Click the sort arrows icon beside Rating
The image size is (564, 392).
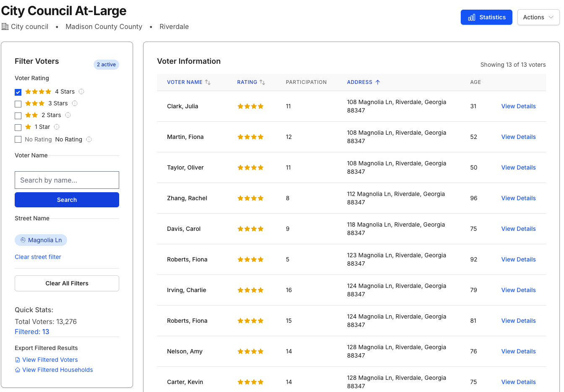tap(262, 82)
